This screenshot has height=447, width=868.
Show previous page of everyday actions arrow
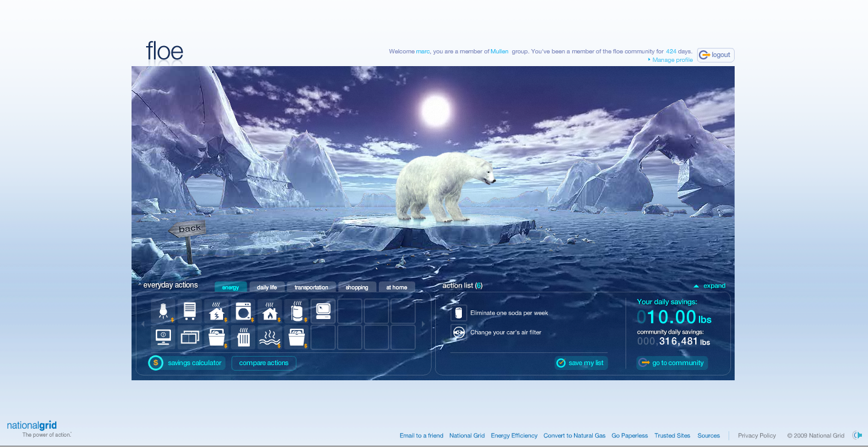pos(144,324)
